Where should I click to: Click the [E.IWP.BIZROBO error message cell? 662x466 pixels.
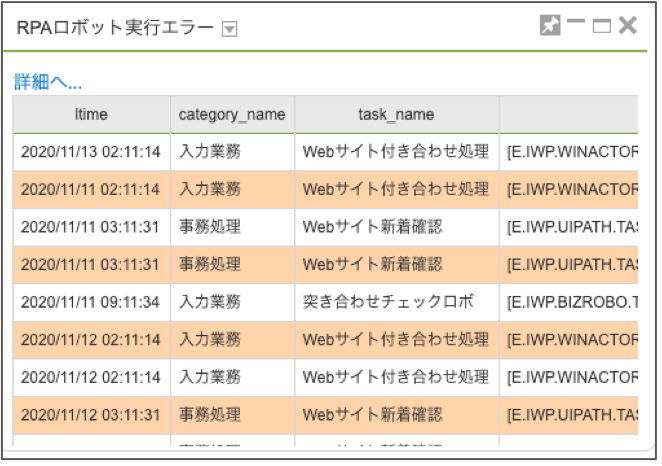[x=569, y=302]
